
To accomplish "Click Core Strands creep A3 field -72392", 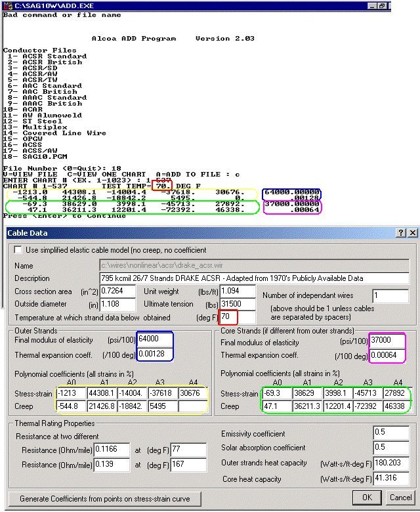I will tap(368, 406).
